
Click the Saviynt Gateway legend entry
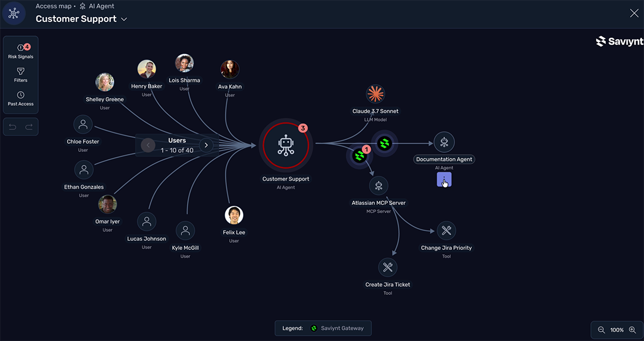click(x=337, y=328)
